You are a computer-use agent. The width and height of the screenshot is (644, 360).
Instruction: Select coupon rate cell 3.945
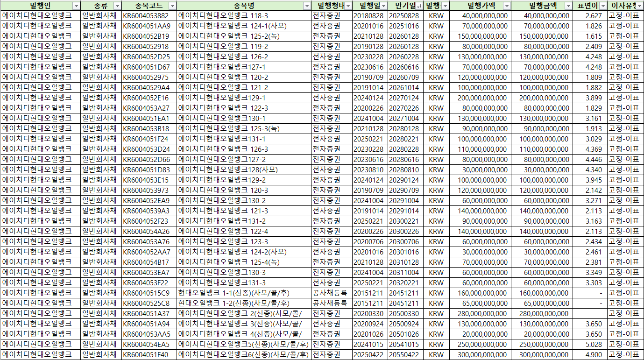tap(590, 180)
